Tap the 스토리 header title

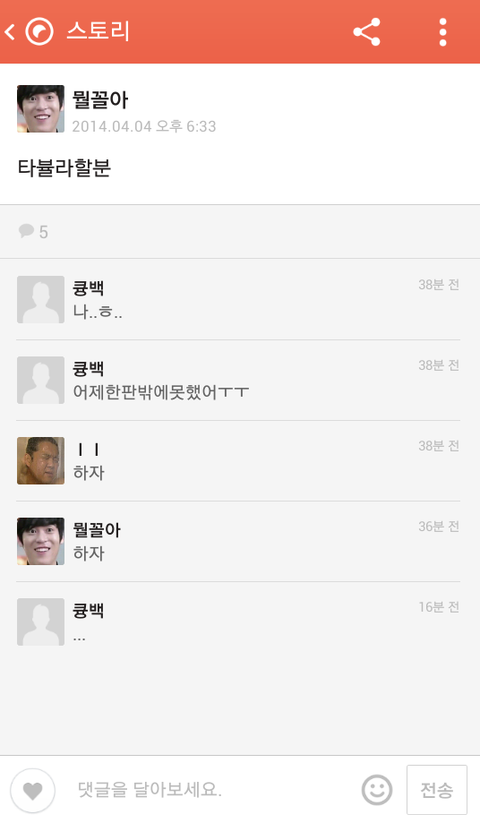98,31
